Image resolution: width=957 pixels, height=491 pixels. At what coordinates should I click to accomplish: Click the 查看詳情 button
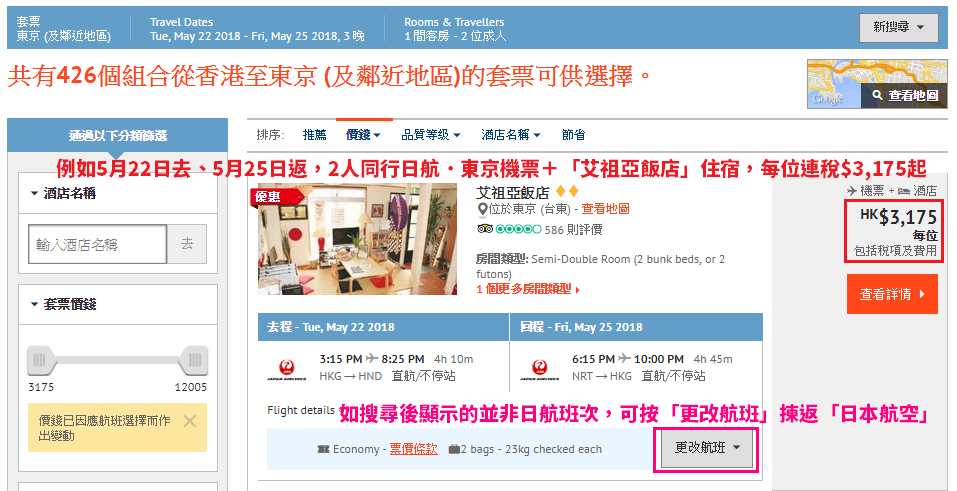click(x=892, y=294)
